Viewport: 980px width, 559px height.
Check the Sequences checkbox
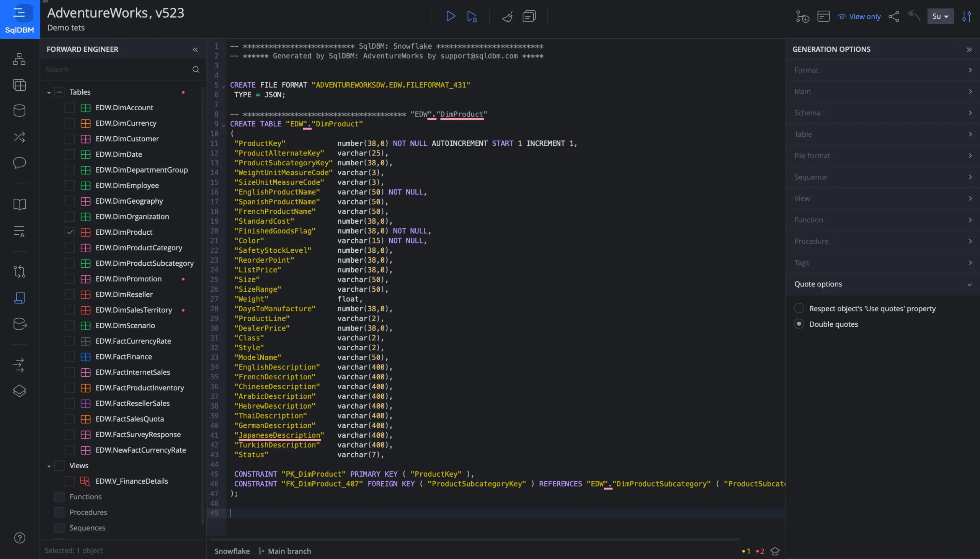coord(59,528)
